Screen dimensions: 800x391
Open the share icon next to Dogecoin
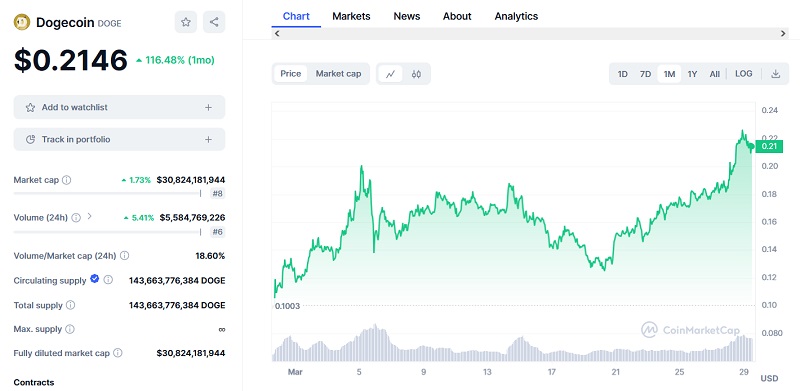pos(214,22)
